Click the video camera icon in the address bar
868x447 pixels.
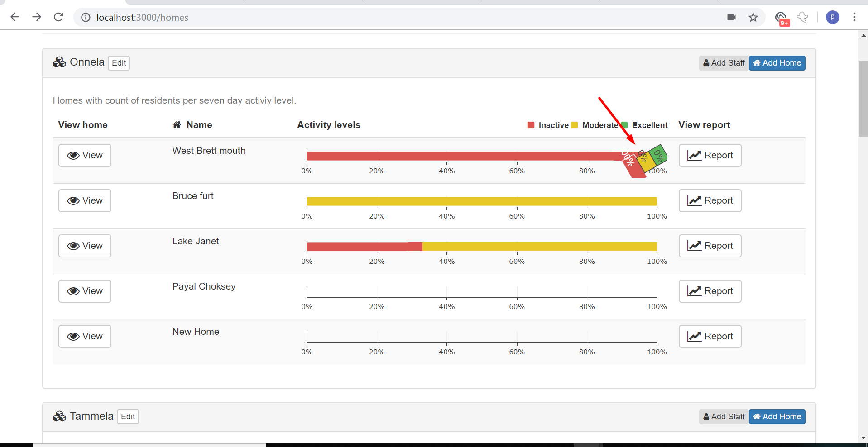(731, 17)
